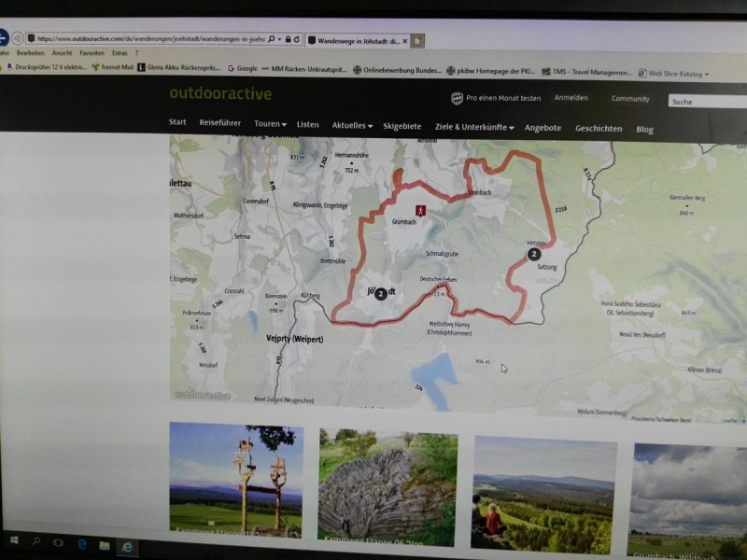Image resolution: width=747 pixels, height=560 pixels.
Task: Switch to Internet Explorer in the taskbar
Action: [127, 547]
